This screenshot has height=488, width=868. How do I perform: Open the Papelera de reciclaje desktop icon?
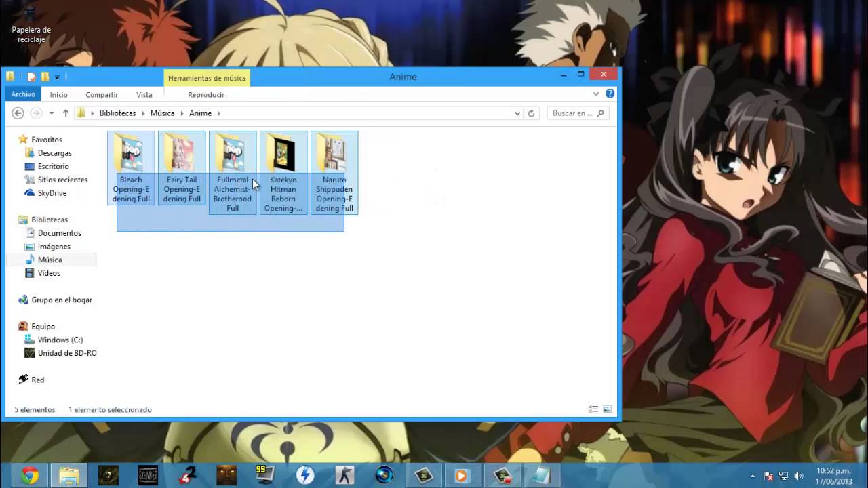[31, 24]
